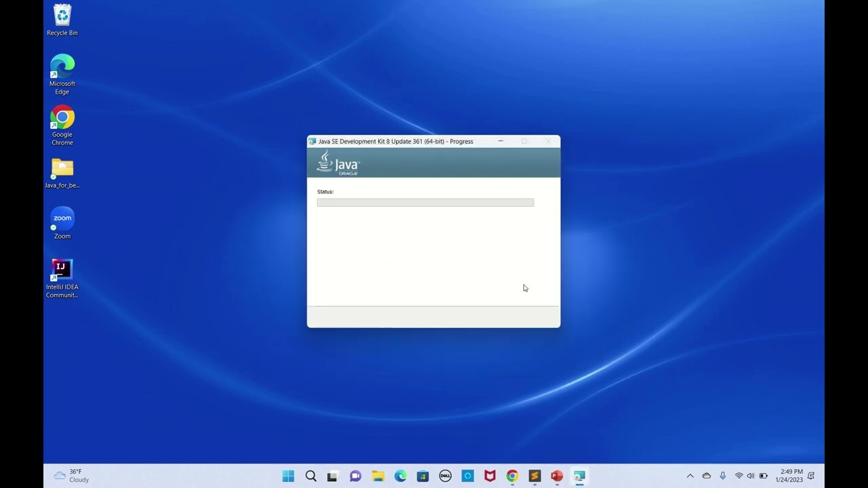
Task: Show hidden system tray icons
Action: click(690, 476)
